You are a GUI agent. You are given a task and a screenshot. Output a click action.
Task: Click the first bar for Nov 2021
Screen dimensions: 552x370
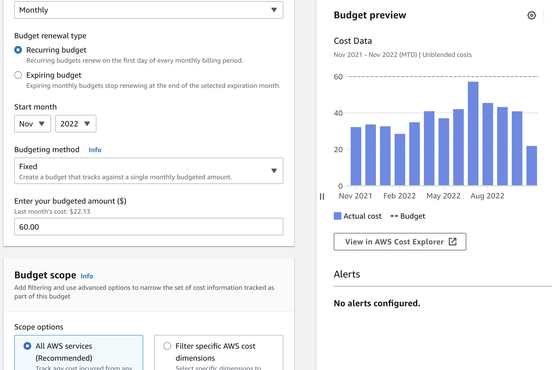pos(356,156)
